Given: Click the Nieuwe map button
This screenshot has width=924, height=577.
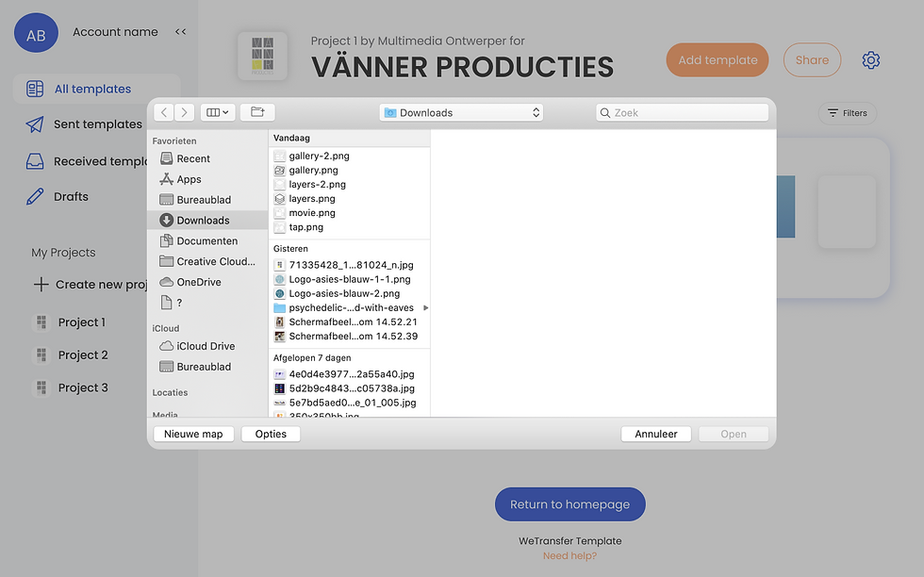Looking at the screenshot, I should (x=193, y=434).
